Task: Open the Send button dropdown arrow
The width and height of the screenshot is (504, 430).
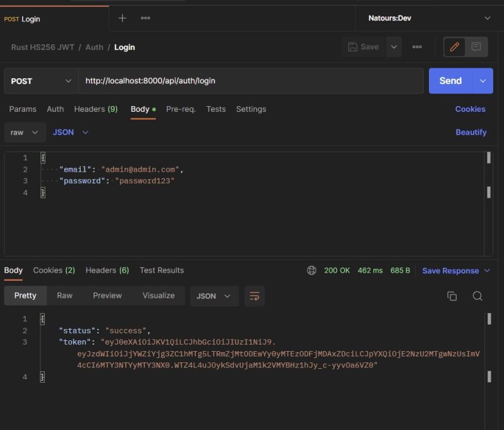Action: pos(483,81)
